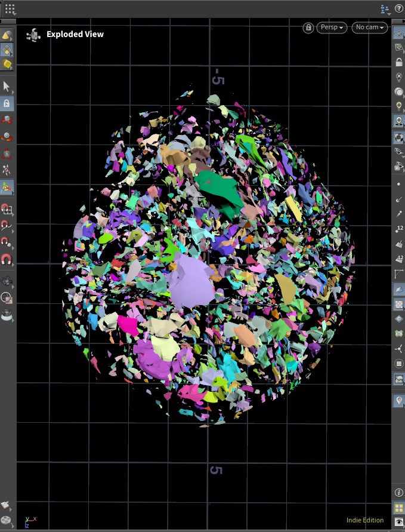Activate the Rotate tool
Image resolution: width=405 pixels, height=532 pixels.
(7, 136)
